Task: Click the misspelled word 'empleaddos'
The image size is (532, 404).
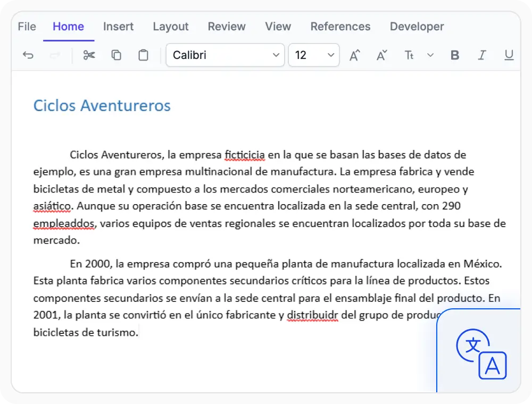Action: (64, 224)
